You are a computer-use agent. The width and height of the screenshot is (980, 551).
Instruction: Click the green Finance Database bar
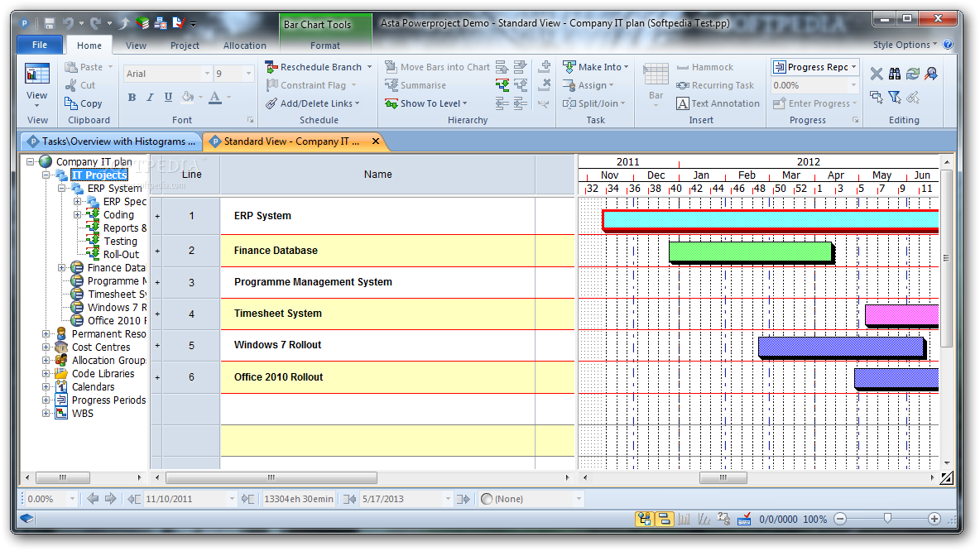coord(751,252)
